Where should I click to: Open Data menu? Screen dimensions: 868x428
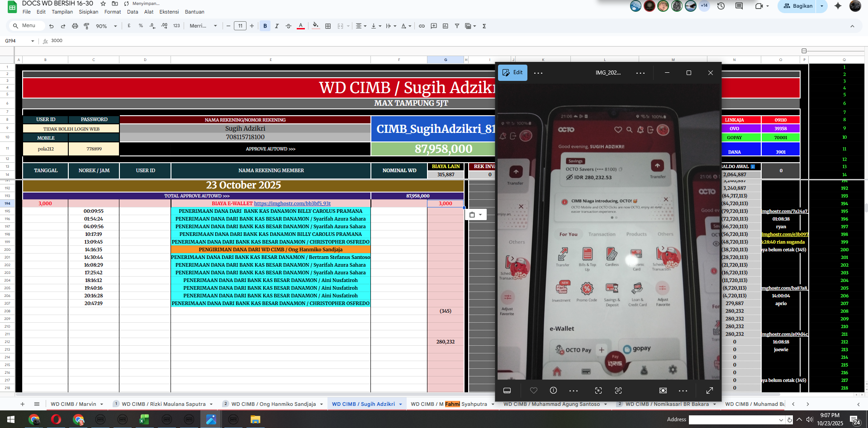tap(133, 12)
